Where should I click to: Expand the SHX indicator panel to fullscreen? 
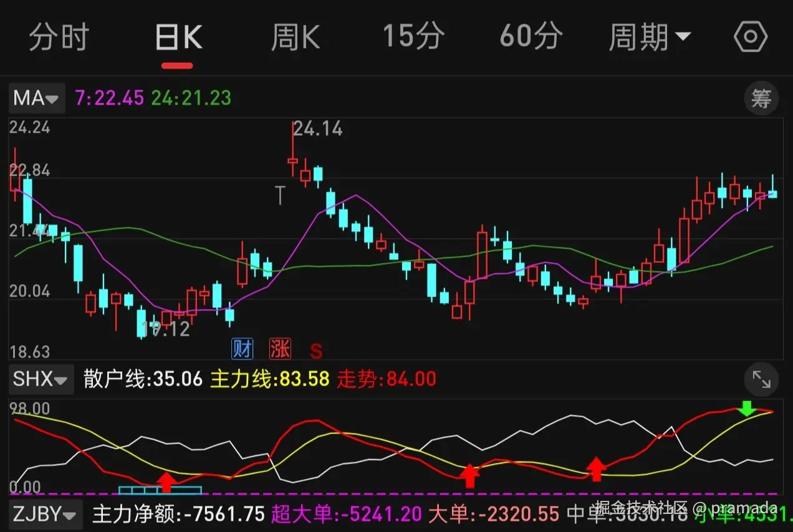pyautogui.click(x=761, y=379)
